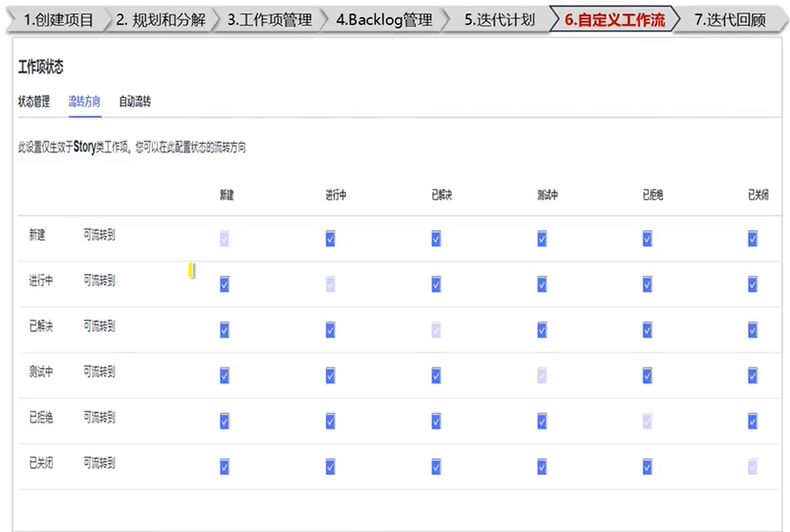The height and width of the screenshot is (532, 790).
Task: Toggle 已关闭 row checkbox under 已解决
Action: pos(436,467)
